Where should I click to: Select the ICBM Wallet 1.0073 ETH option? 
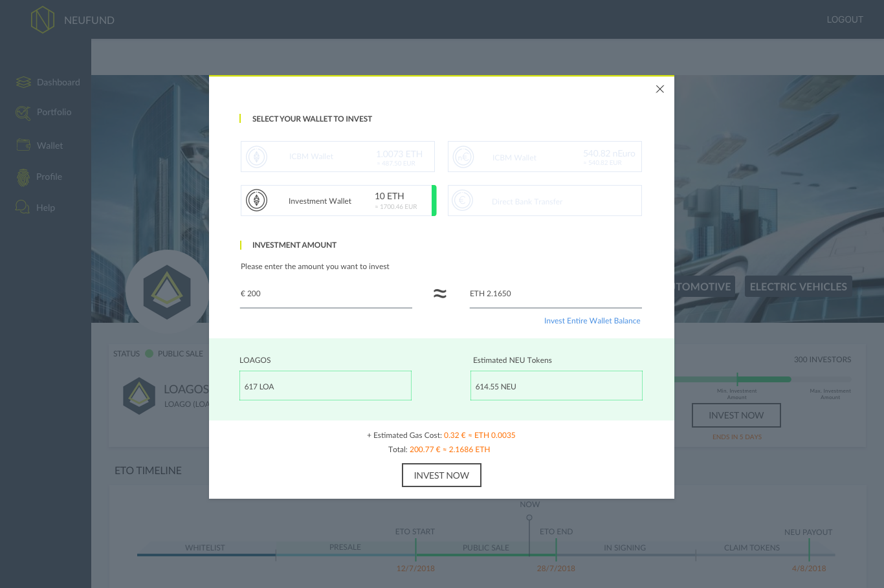point(338,157)
